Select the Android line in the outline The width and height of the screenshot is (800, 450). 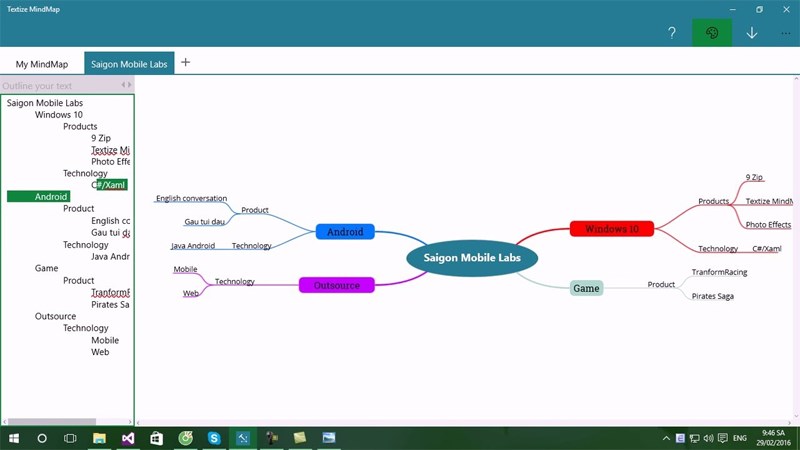(x=51, y=197)
